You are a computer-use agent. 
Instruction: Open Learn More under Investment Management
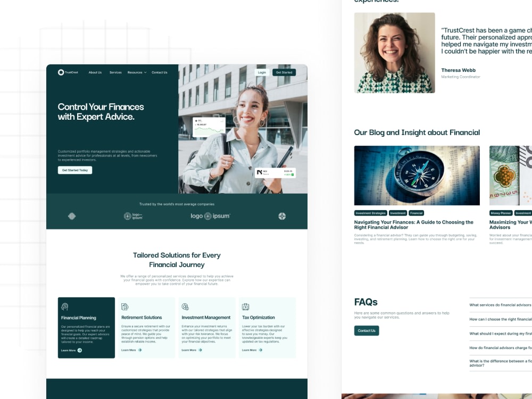point(192,350)
